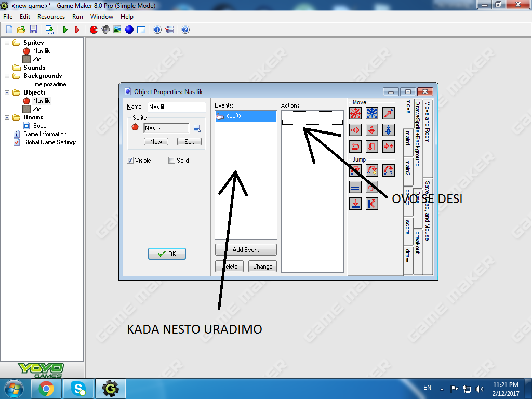The image size is (532, 399).
Task: Create an object with blue ball icon
Action: 129,30
